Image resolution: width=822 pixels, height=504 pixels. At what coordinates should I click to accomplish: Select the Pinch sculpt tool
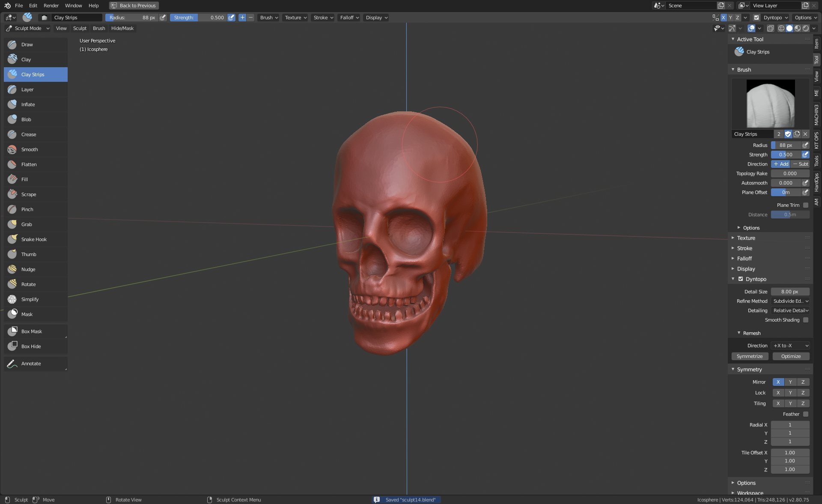point(27,209)
